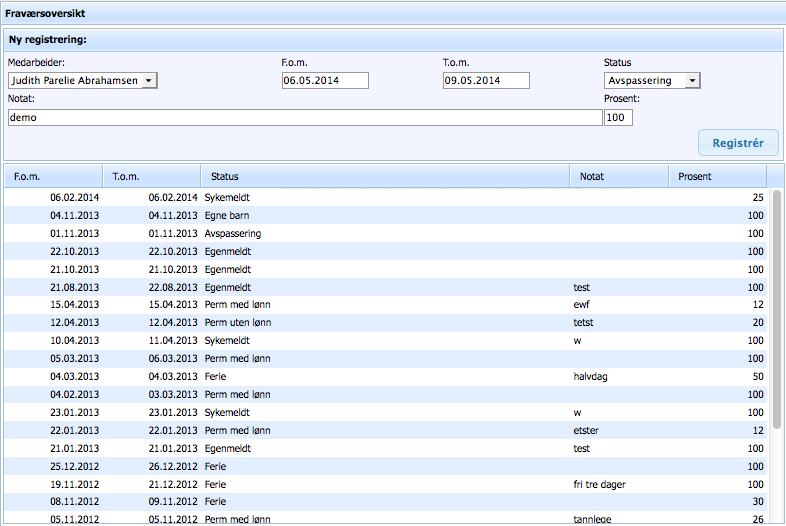
Task: Select the Ferie row with note halvdag
Action: coord(385,376)
